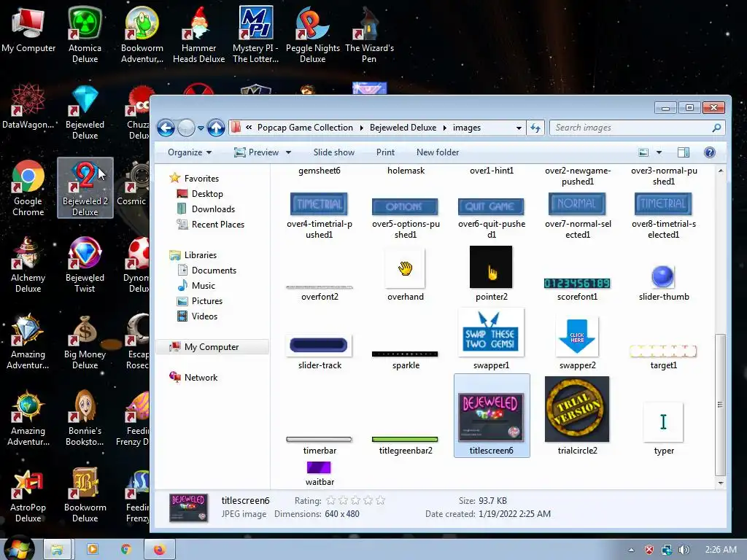Open Bookworm Adventures desktop icon
This screenshot has height=560, width=747.
[x=142, y=34]
